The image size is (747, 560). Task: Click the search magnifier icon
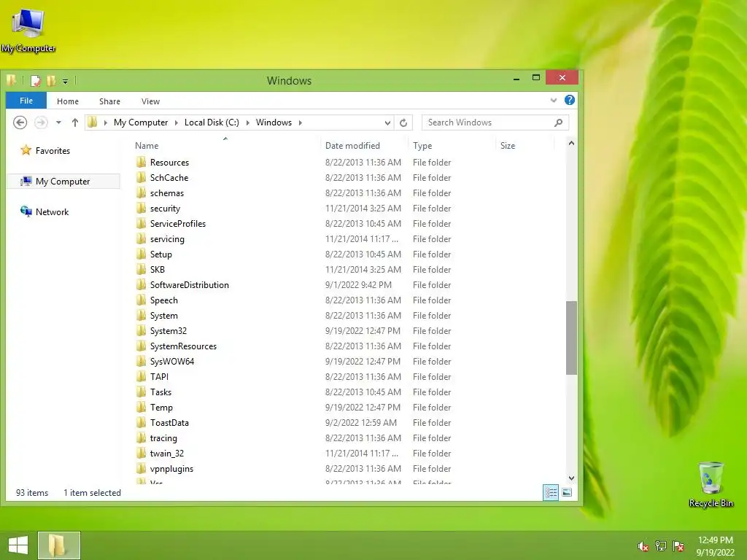tap(558, 122)
